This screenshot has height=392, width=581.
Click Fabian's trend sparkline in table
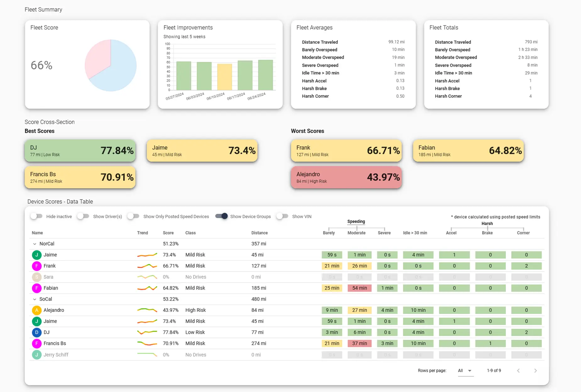(147, 288)
